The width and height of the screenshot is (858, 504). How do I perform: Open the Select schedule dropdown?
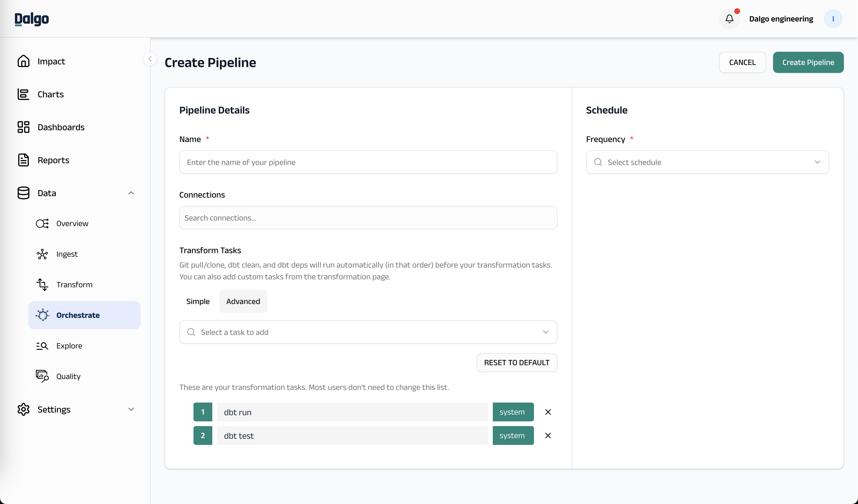tap(707, 162)
